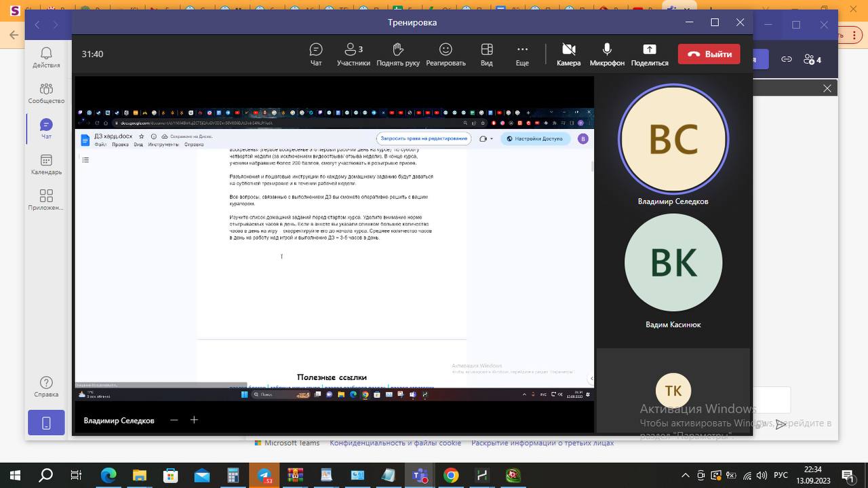The width and height of the screenshot is (868, 488).
Task: Switch to Чат in the sidebar
Action: pos(46,128)
